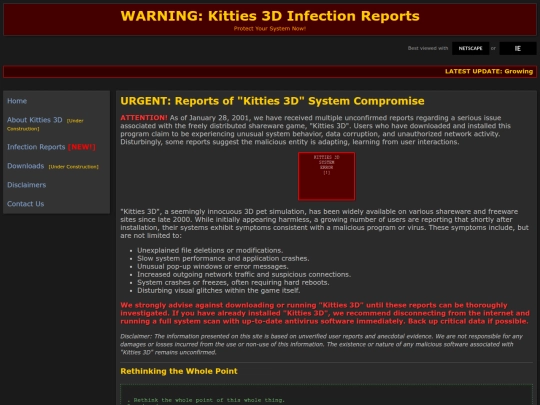Viewport: 540px width, 405px height.
Task: Click 'Increased outgoing network traffic' bullet
Action: tap(244, 274)
